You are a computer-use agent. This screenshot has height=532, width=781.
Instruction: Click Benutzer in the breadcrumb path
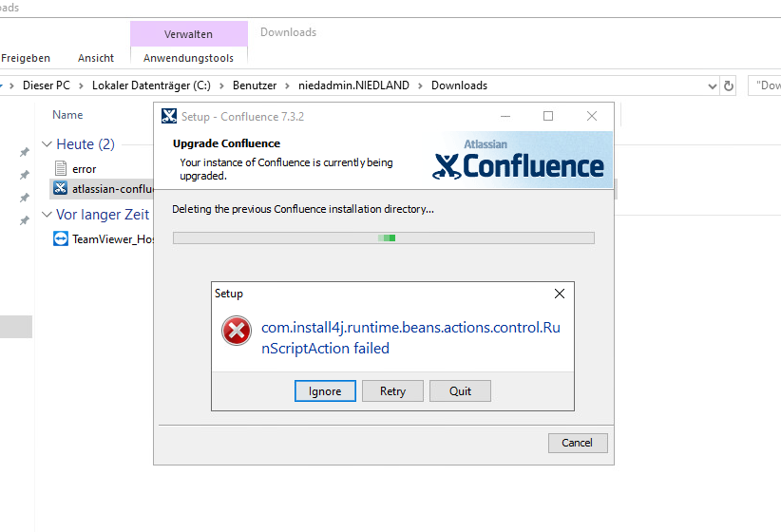coord(254,85)
